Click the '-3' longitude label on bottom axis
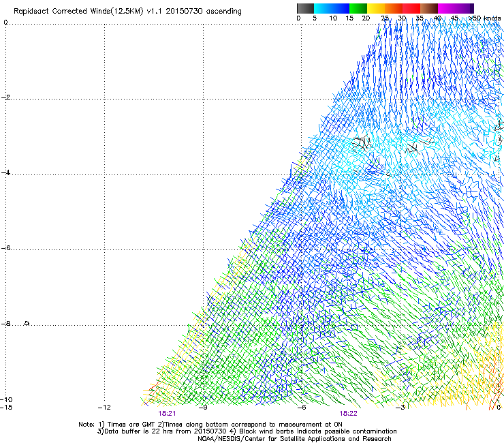This screenshot has height=443, width=504. click(400, 408)
